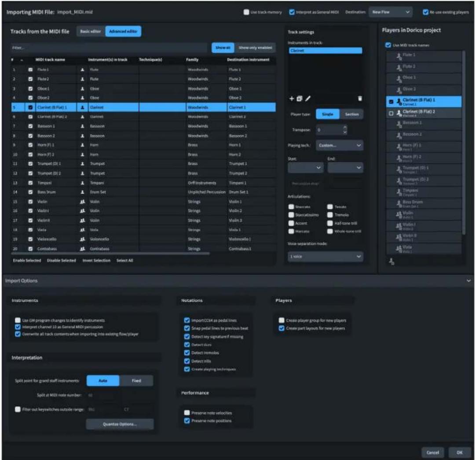Open the Start dropdown
The width and height of the screenshot is (476, 460).
pos(305,168)
